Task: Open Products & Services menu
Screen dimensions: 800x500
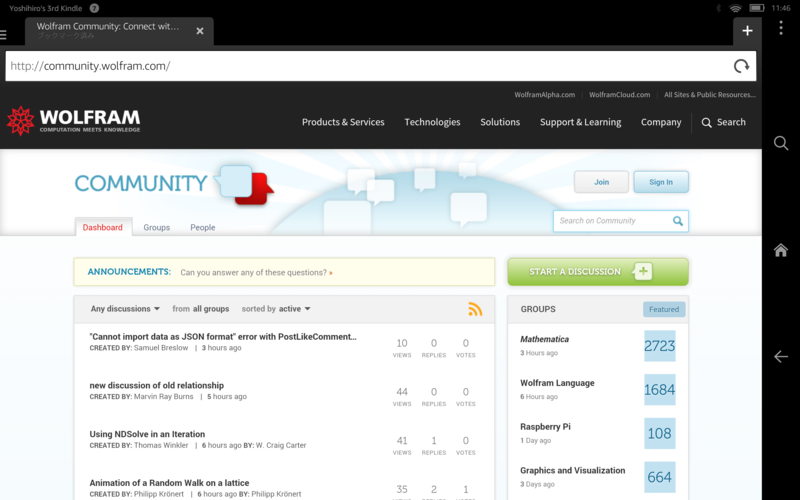Action: point(343,122)
